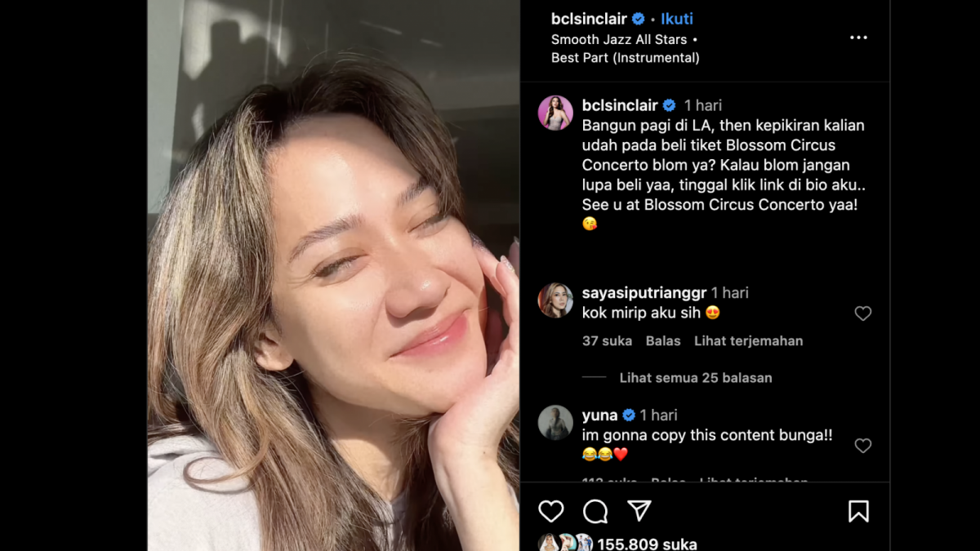Screen dimensions: 980x551
Task: Show translation with Lihat terjemahan
Action: coord(748,341)
